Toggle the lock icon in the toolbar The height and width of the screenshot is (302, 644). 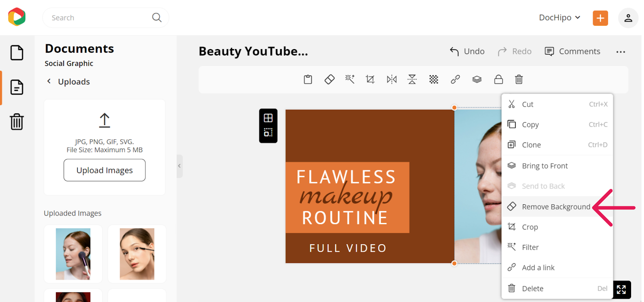point(498,80)
